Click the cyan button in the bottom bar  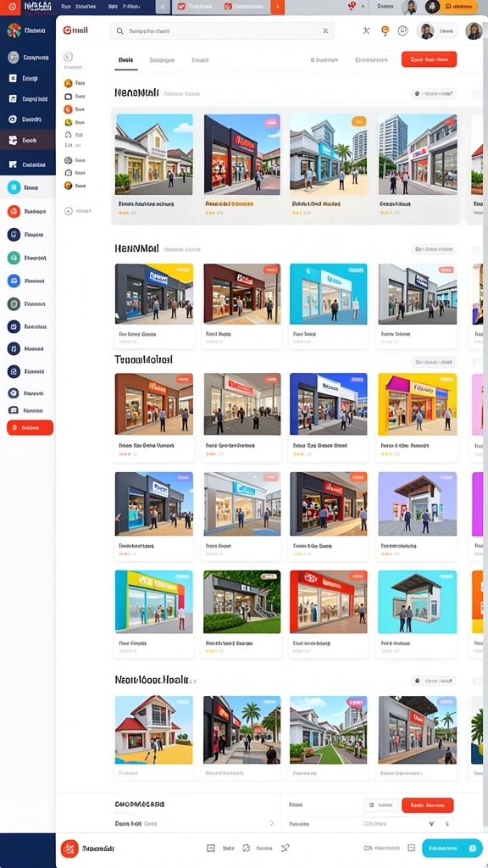click(452, 848)
